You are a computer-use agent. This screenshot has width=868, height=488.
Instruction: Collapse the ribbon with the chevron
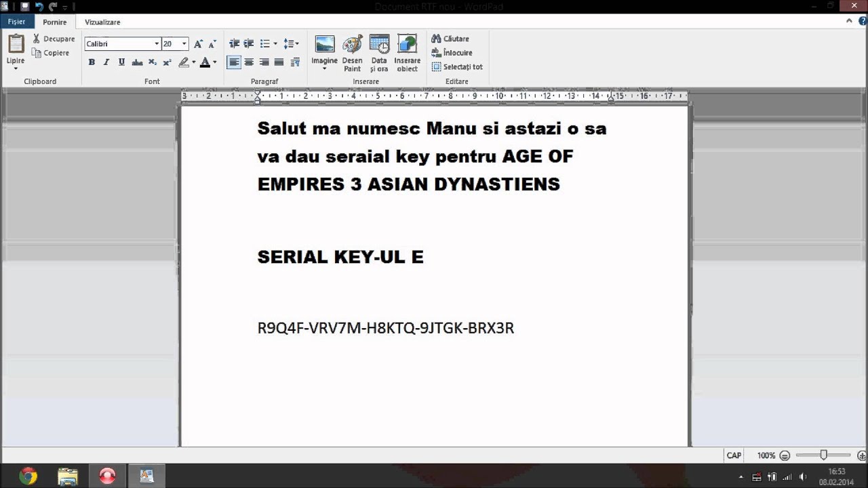(850, 21)
